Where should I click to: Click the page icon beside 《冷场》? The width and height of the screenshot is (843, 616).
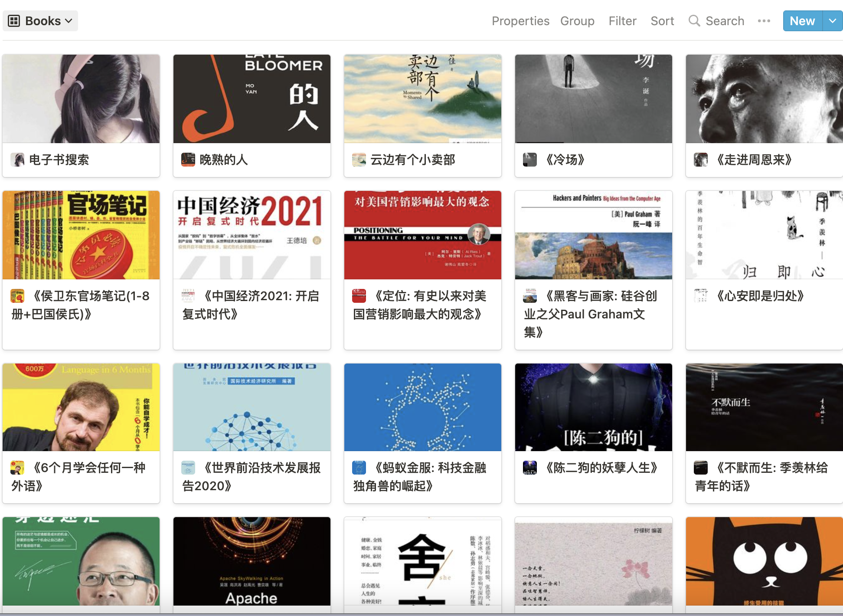coord(529,160)
